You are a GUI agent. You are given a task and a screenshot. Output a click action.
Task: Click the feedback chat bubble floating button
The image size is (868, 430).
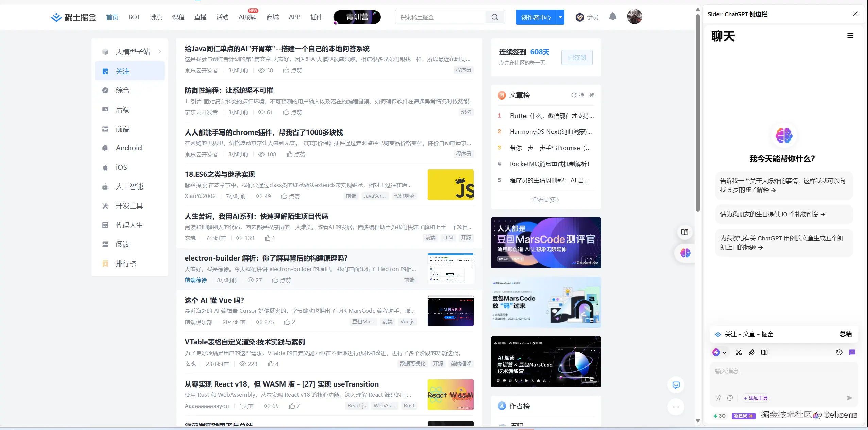(x=676, y=385)
